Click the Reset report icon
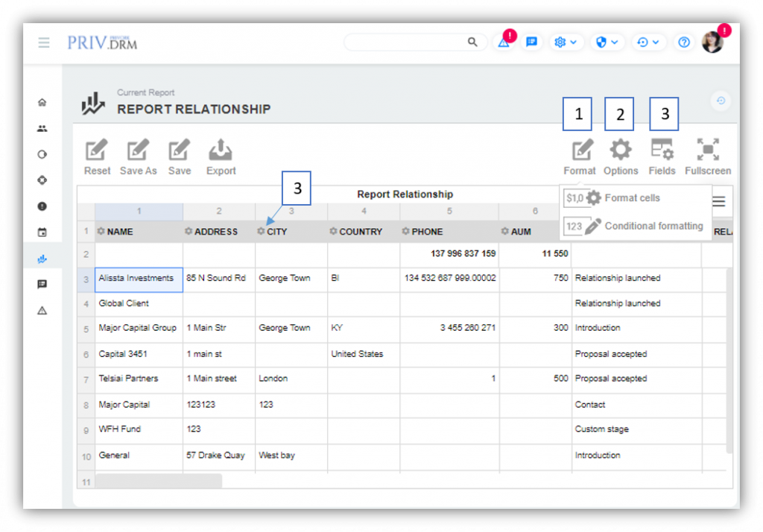 click(97, 151)
